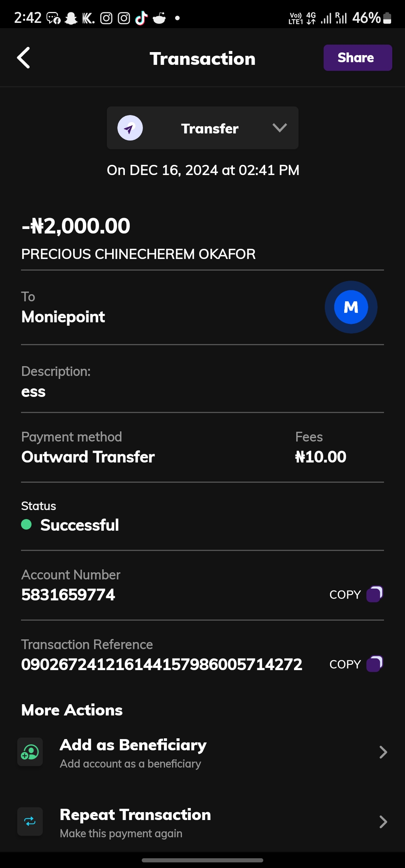405x868 pixels.
Task: Tap the Add as Beneficiary person icon
Action: (x=30, y=752)
